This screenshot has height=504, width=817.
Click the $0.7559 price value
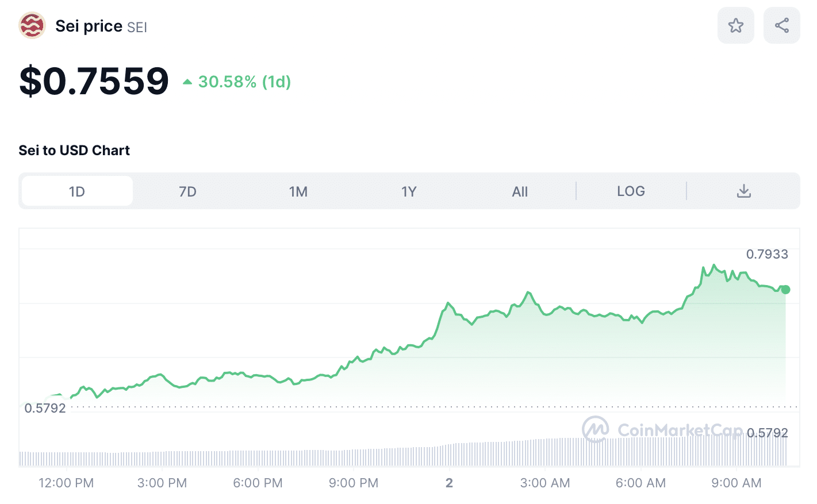click(x=94, y=80)
